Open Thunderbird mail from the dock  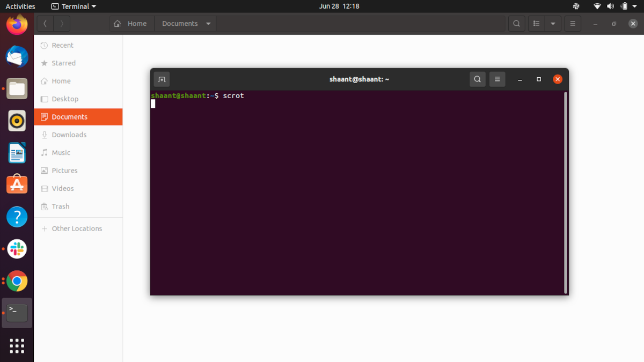[x=17, y=56]
